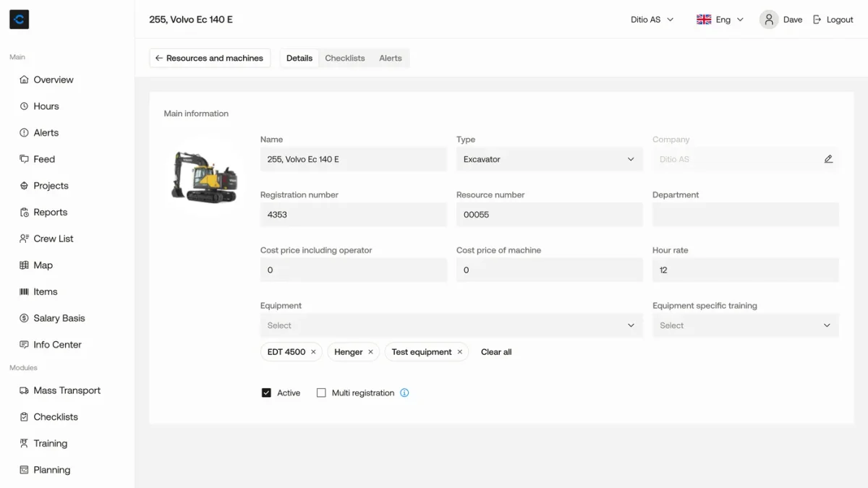The width and height of the screenshot is (868, 488).
Task: Click the Mass Transport truck icon
Action: 24,390
